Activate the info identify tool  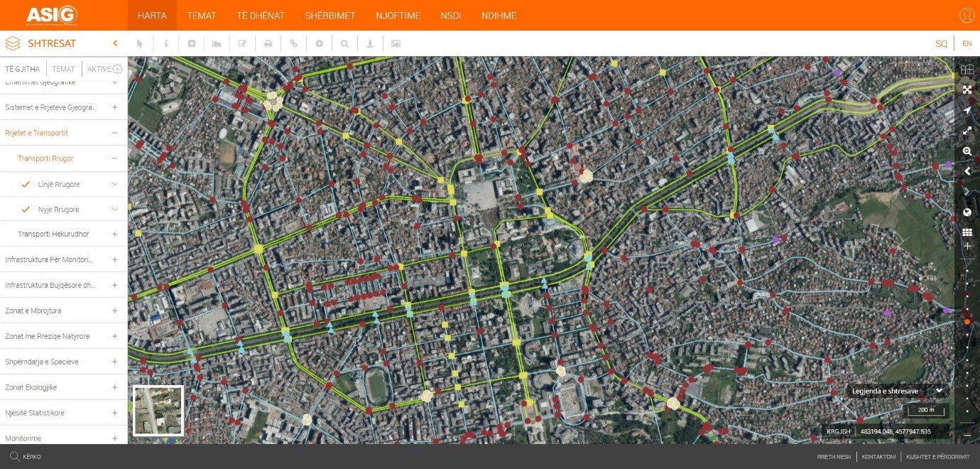[165, 43]
